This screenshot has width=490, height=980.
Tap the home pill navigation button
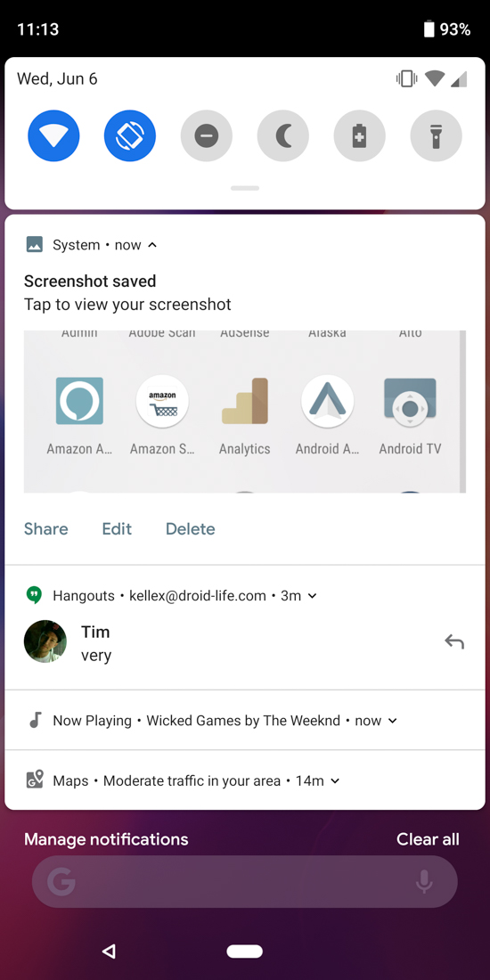click(x=244, y=951)
